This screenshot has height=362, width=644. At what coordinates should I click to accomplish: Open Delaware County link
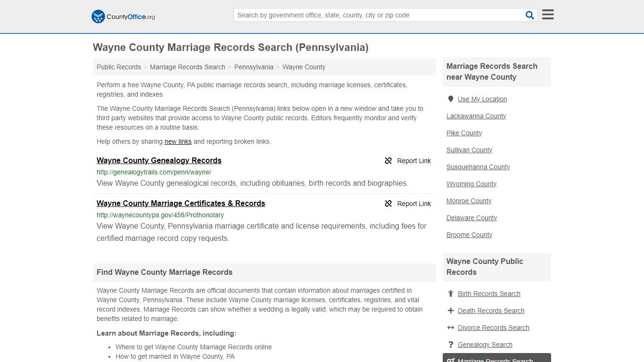coord(471,218)
